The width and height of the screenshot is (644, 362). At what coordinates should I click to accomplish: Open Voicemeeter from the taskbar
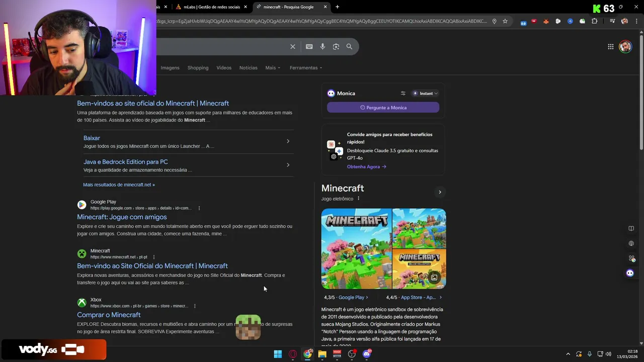pos(337,354)
